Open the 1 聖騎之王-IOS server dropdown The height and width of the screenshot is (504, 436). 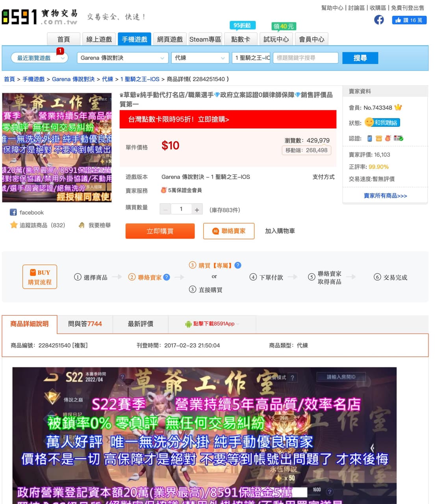tap(251, 58)
